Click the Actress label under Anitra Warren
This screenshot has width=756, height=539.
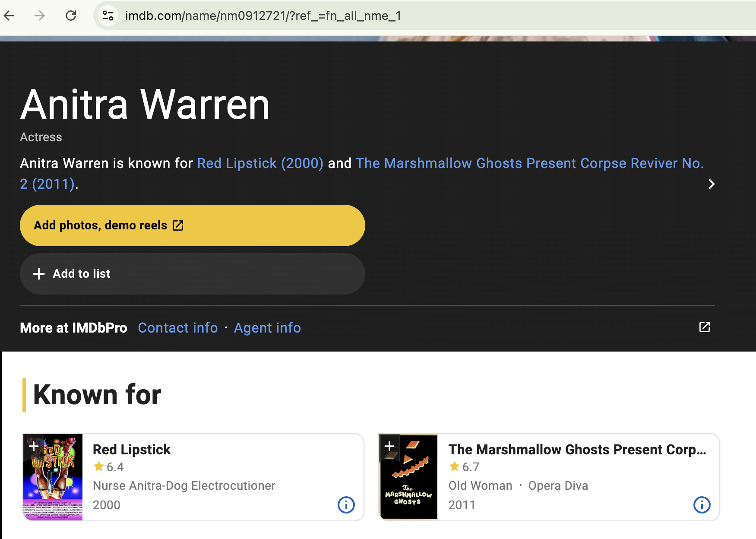point(41,137)
